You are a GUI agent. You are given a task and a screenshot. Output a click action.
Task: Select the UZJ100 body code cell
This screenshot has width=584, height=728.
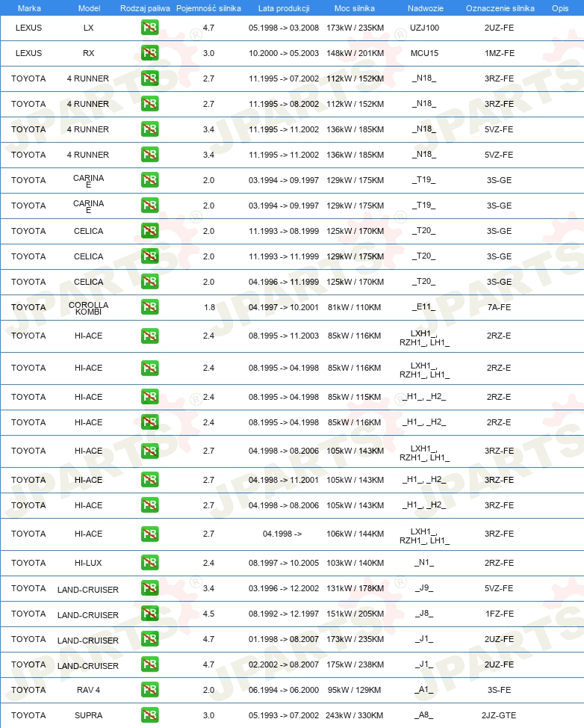tap(424, 28)
